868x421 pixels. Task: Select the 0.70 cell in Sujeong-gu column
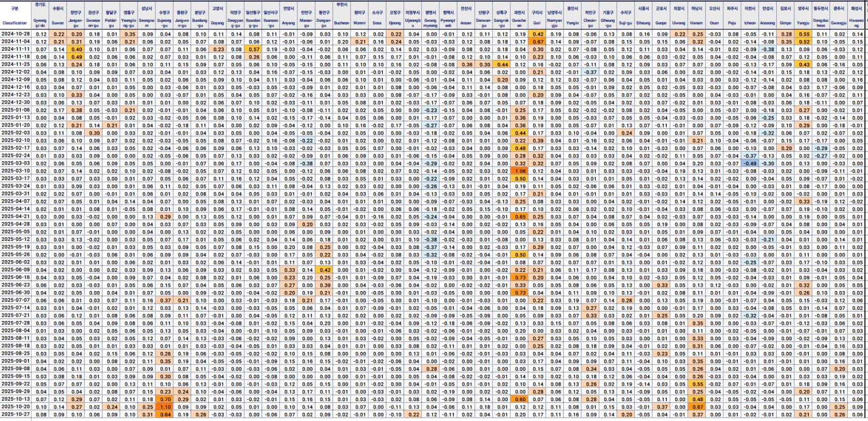click(165, 399)
